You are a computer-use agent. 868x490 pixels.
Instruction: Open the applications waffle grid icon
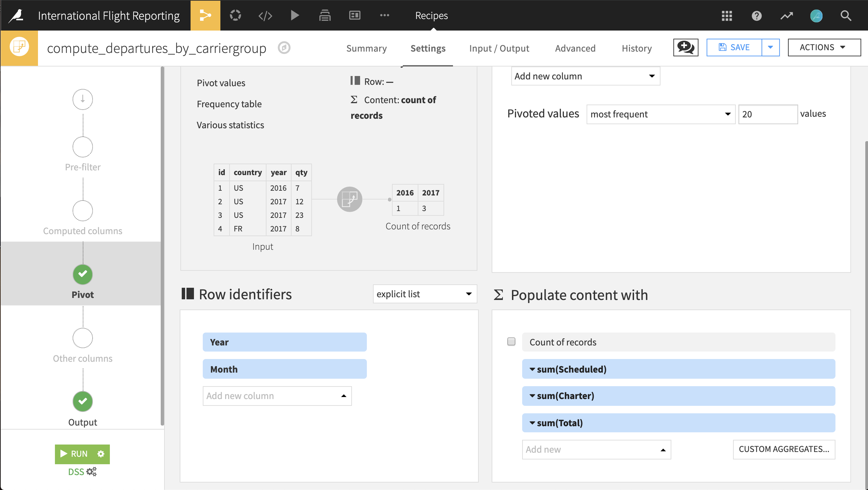click(x=727, y=16)
